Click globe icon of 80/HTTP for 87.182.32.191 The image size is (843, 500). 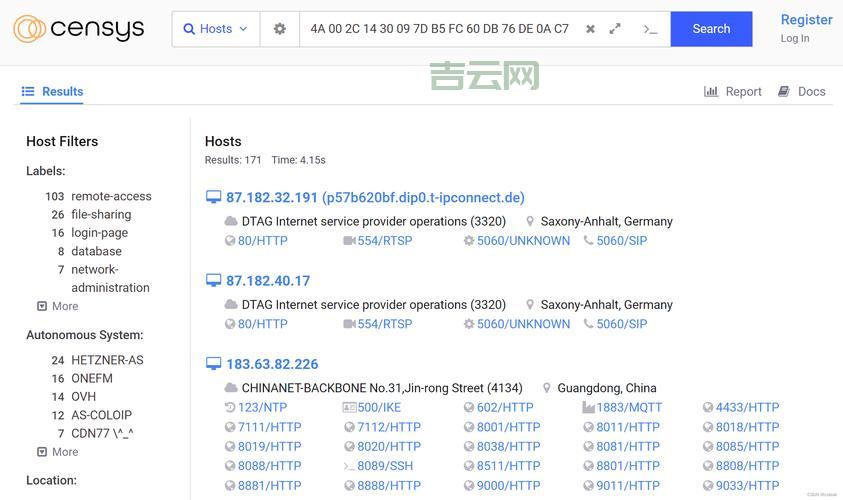coord(230,241)
